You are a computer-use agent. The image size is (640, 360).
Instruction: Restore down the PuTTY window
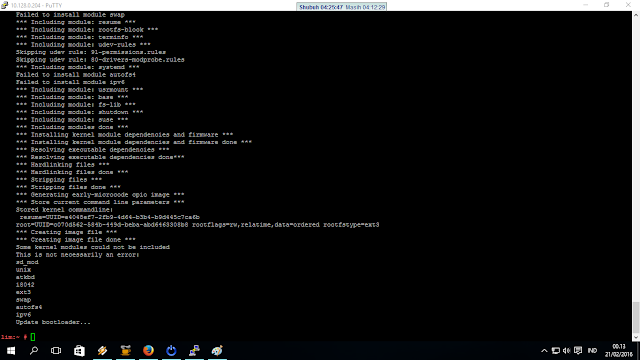point(607,5)
